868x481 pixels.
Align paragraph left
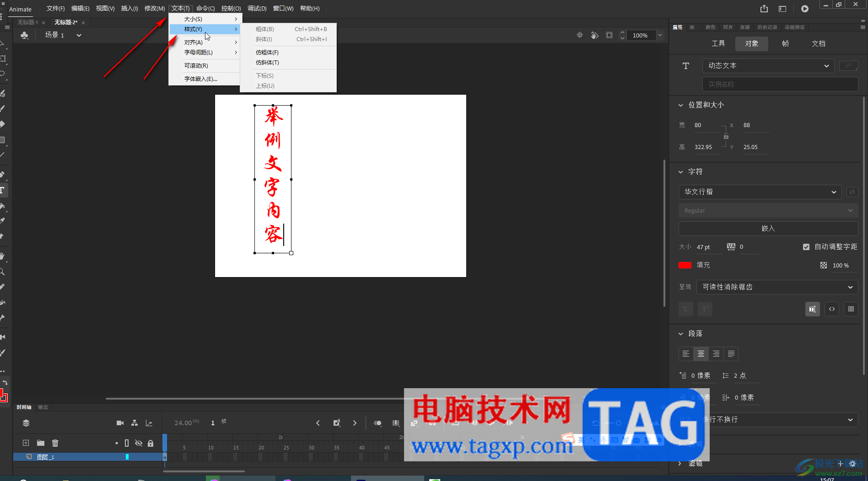coord(686,353)
